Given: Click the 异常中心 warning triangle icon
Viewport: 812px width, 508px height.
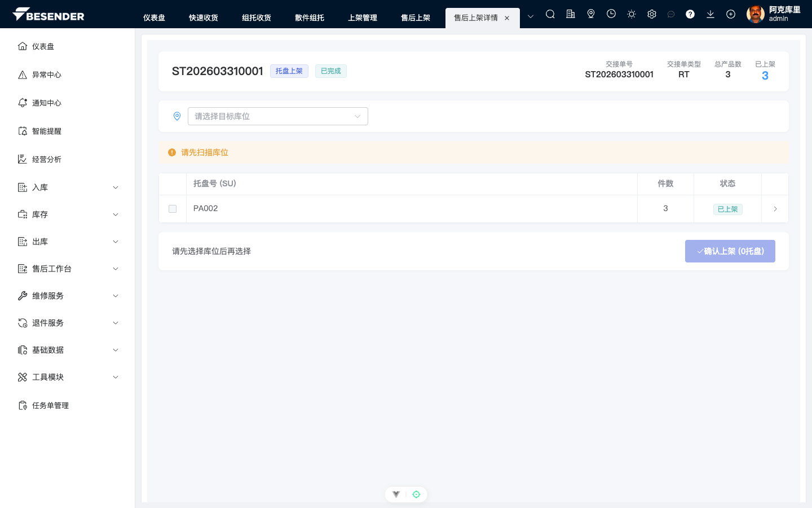Looking at the screenshot, I should [23, 75].
